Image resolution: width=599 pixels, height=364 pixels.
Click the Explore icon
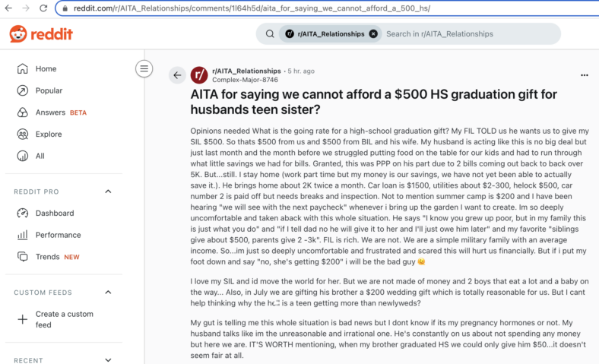23,134
